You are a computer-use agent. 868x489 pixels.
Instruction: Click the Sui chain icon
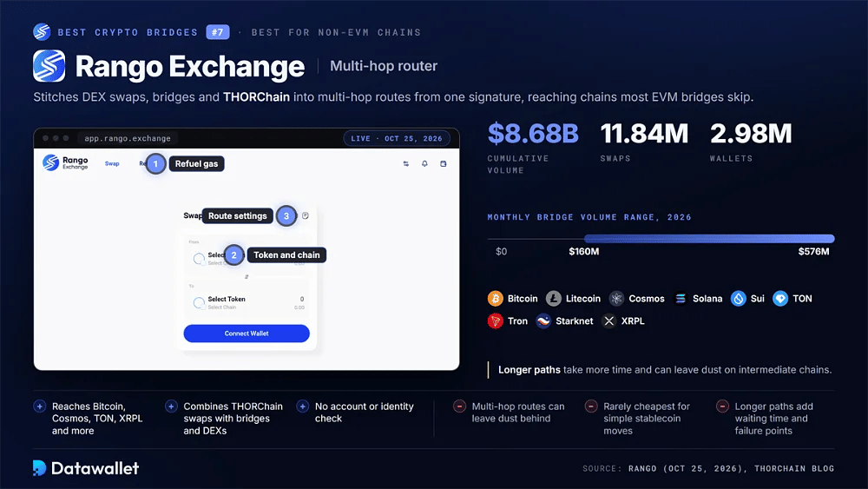[739, 299]
